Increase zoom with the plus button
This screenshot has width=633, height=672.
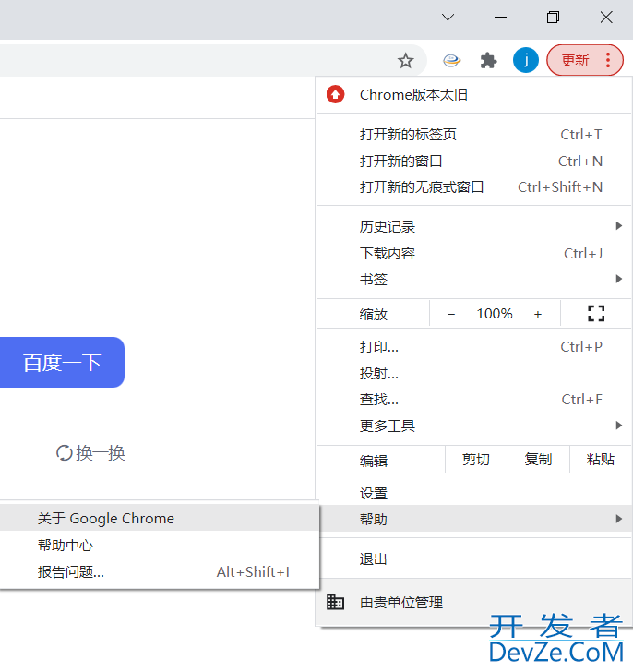(538, 314)
